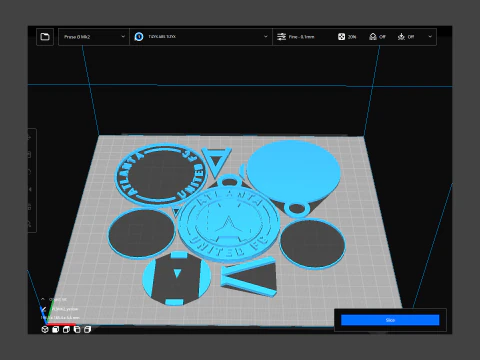This screenshot has height=360, width=480.
Task: Collapse the object list chevron
Action: pos(43,299)
